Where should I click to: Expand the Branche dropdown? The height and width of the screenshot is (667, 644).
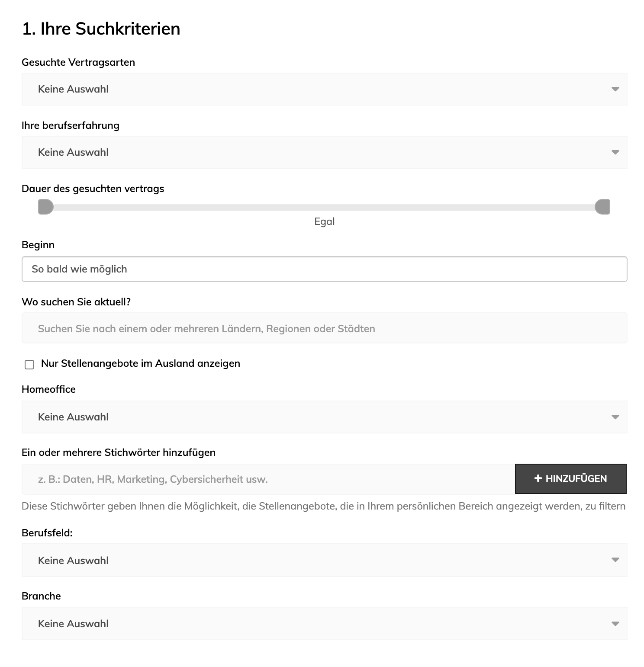(x=324, y=624)
